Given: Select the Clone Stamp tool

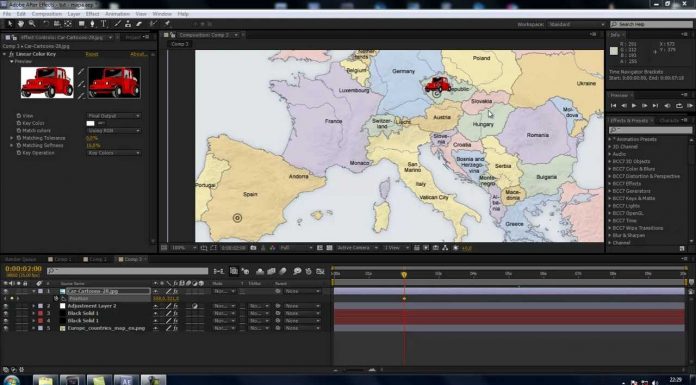Looking at the screenshot, I should coord(128,24).
